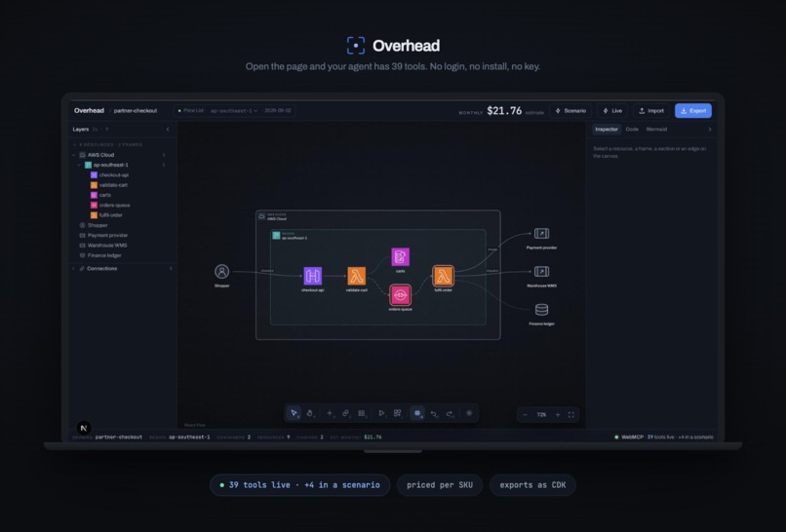Collapse the ap-southeast-1 tree group
Screen dimensions: 786x532
[x=79, y=165]
